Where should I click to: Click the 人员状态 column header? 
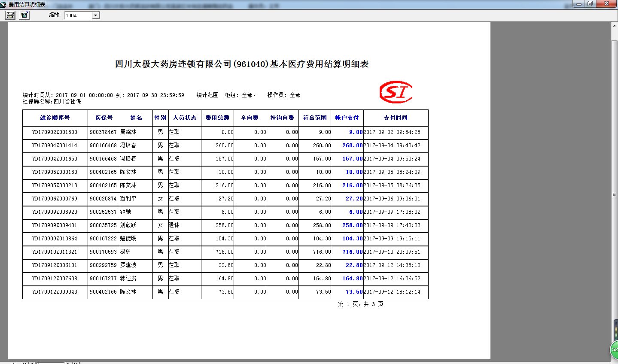pyautogui.click(x=185, y=118)
